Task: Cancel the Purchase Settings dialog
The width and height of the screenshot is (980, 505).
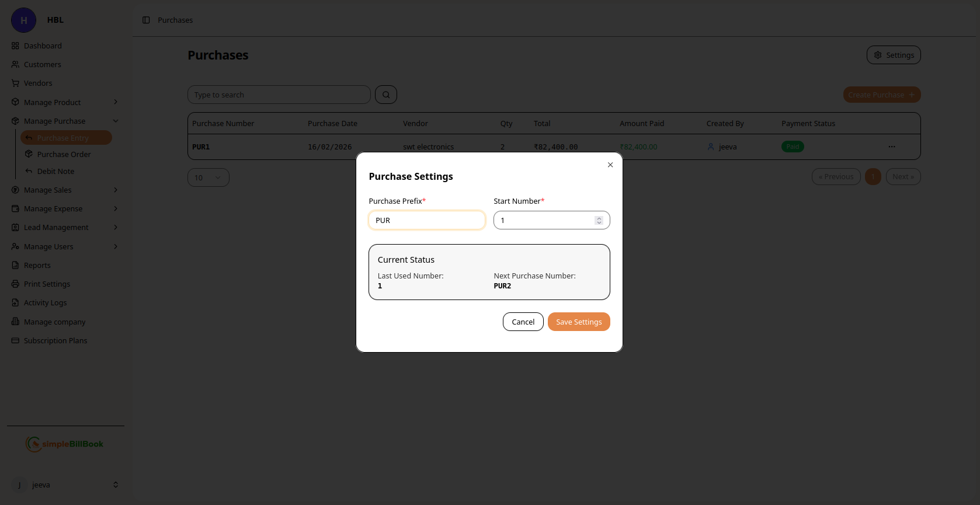Action: 523,322
